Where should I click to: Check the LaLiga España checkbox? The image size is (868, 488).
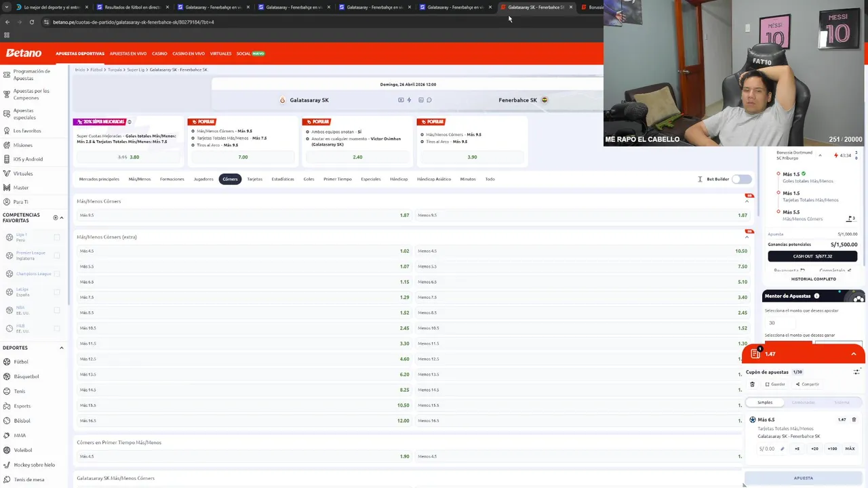click(x=57, y=292)
